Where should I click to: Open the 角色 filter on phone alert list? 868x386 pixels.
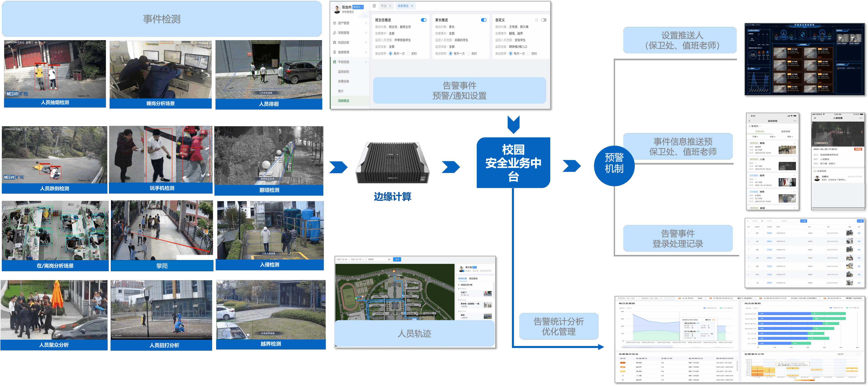tap(790, 137)
